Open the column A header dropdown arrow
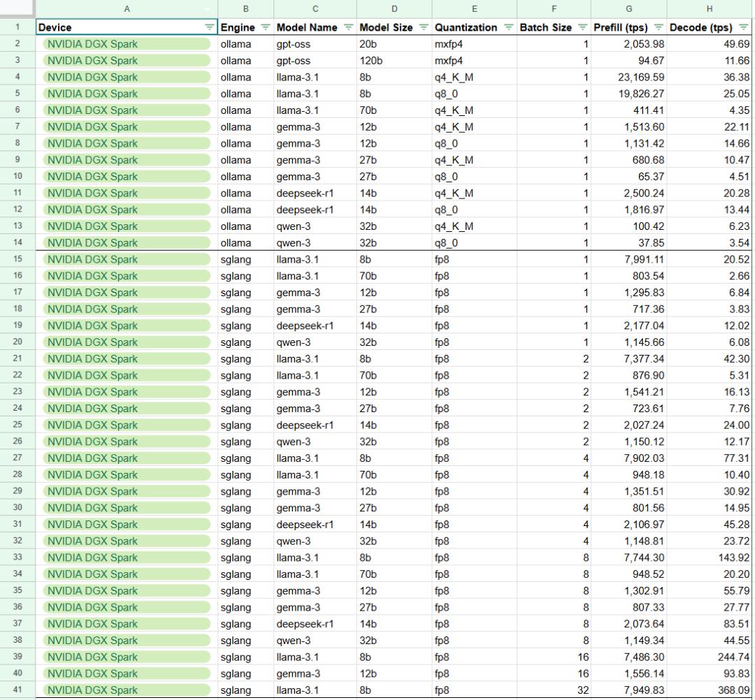The height and width of the screenshot is (700, 755). click(208, 9)
